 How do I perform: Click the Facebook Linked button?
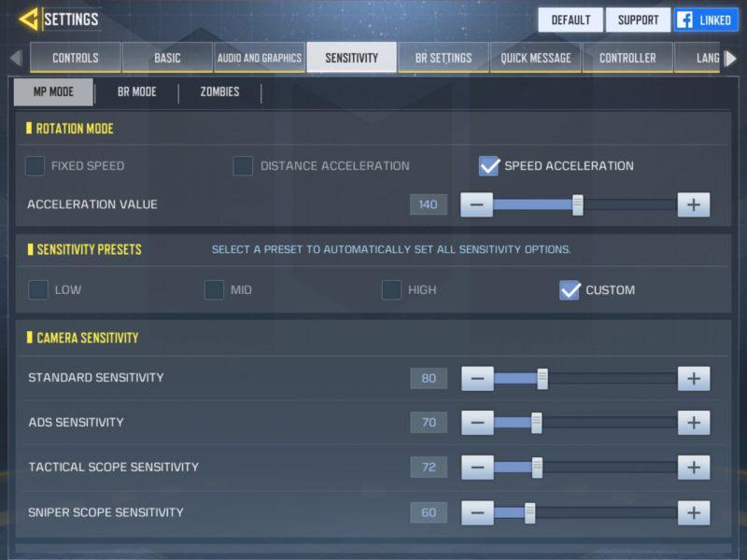coord(706,20)
